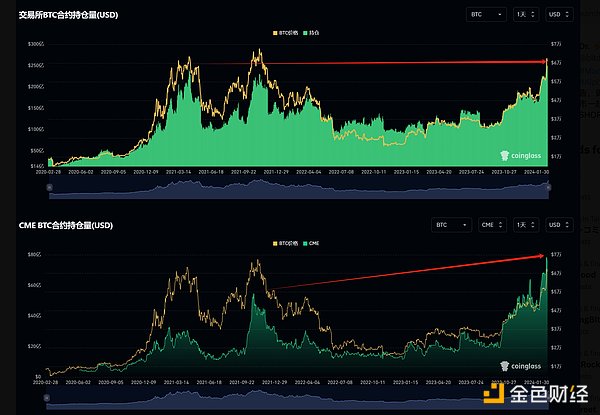Click the coinglass logo on top chart
The width and height of the screenshot is (600, 415).
coord(519,155)
